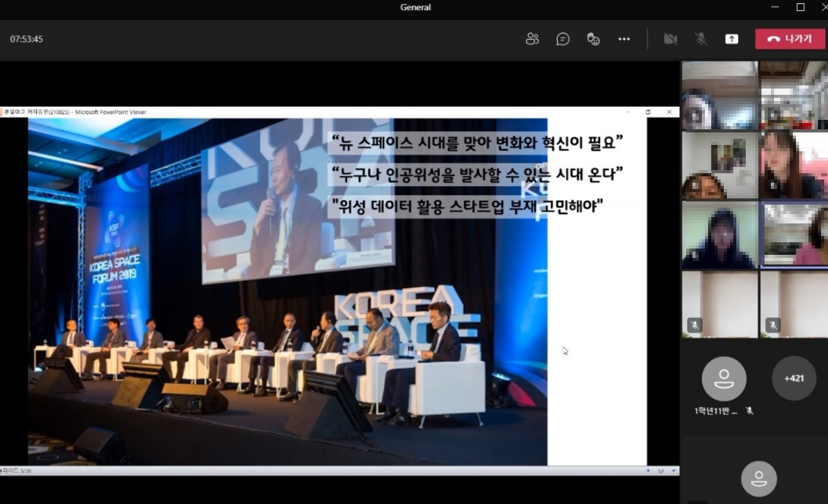Screen dimensions: 828x504
Task: Click the first slide quote about 뉴 스페이스 시대
Action: coord(476,143)
